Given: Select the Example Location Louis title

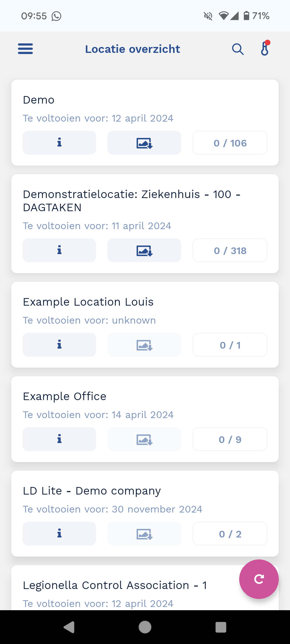Looking at the screenshot, I should point(88,302).
